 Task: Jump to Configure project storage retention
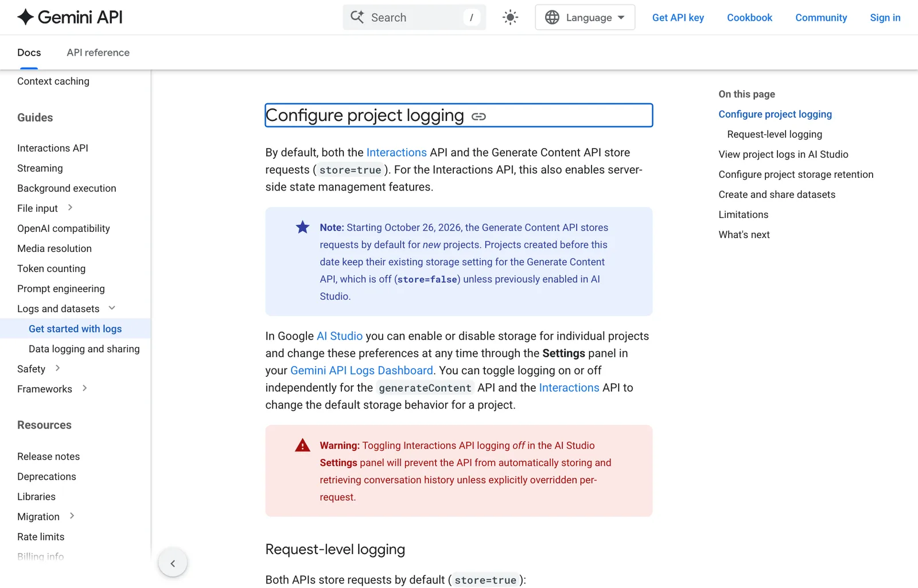click(796, 174)
